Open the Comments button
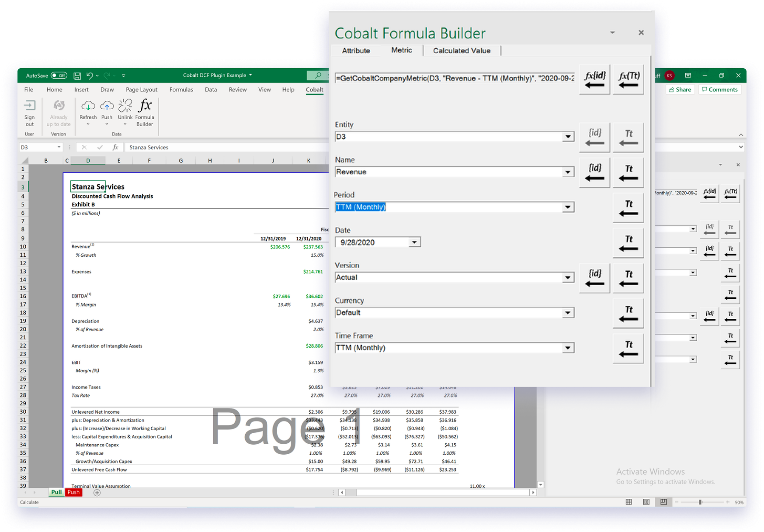The image size is (764, 532). [719, 90]
